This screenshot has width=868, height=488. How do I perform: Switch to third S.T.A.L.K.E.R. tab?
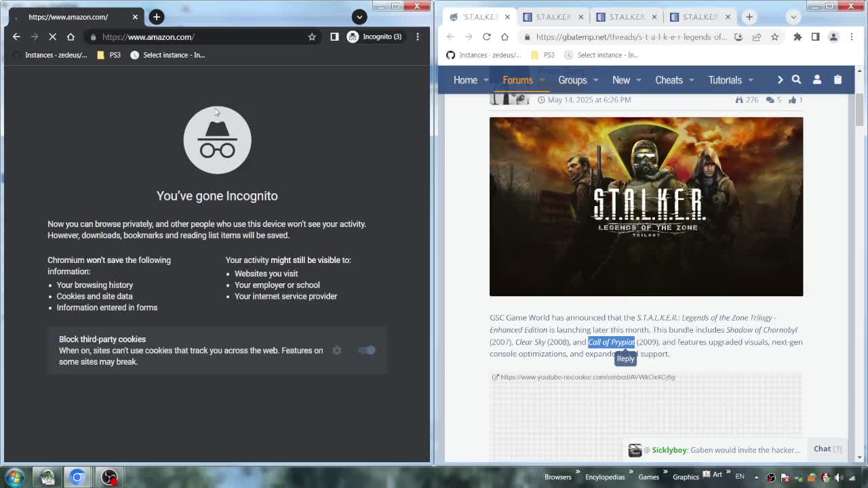pos(627,17)
